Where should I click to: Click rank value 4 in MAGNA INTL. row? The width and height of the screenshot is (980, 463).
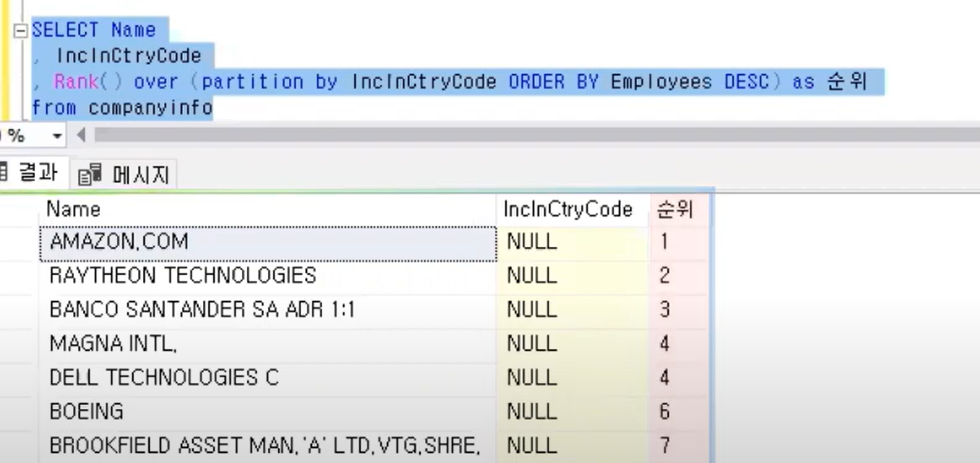tap(679, 343)
